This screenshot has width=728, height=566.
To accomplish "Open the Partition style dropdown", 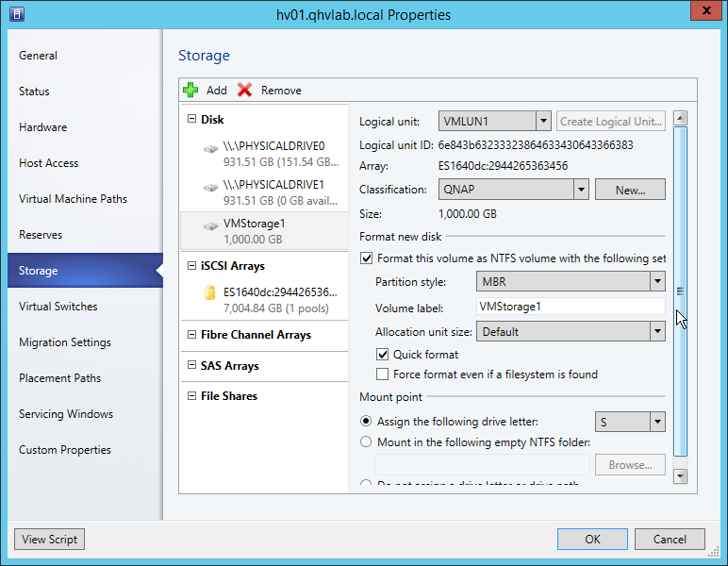I will [657, 282].
